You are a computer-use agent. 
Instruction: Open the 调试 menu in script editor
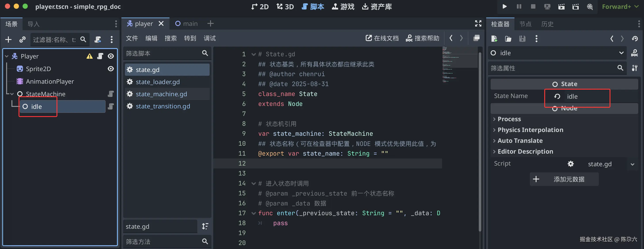[x=209, y=38]
